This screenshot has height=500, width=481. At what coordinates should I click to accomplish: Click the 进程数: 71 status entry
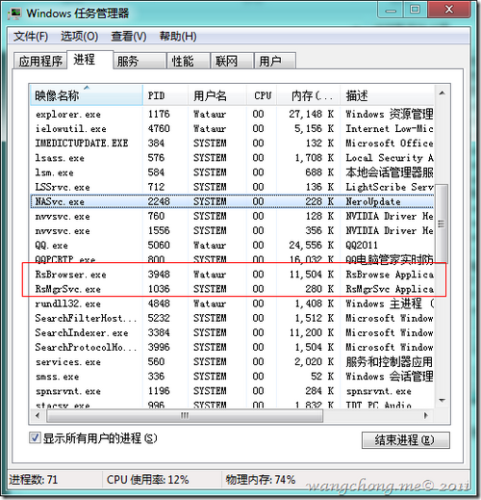point(33,480)
